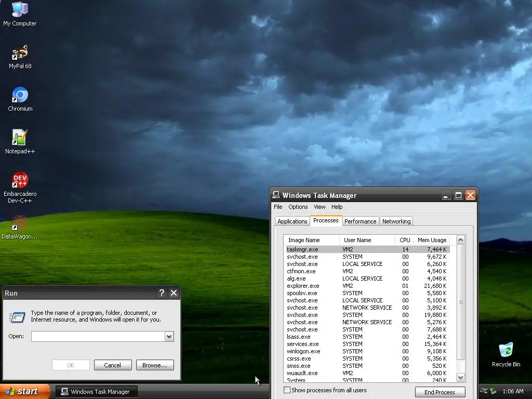
Task: Open the View menu in Task Manager
Action: pos(320,207)
